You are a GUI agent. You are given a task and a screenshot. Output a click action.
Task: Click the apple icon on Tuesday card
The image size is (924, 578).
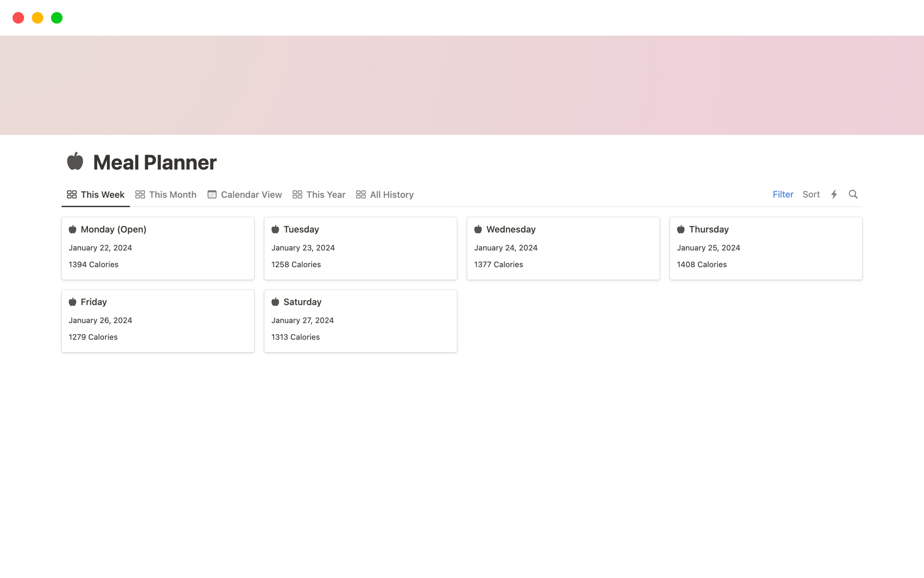[x=275, y=229]
